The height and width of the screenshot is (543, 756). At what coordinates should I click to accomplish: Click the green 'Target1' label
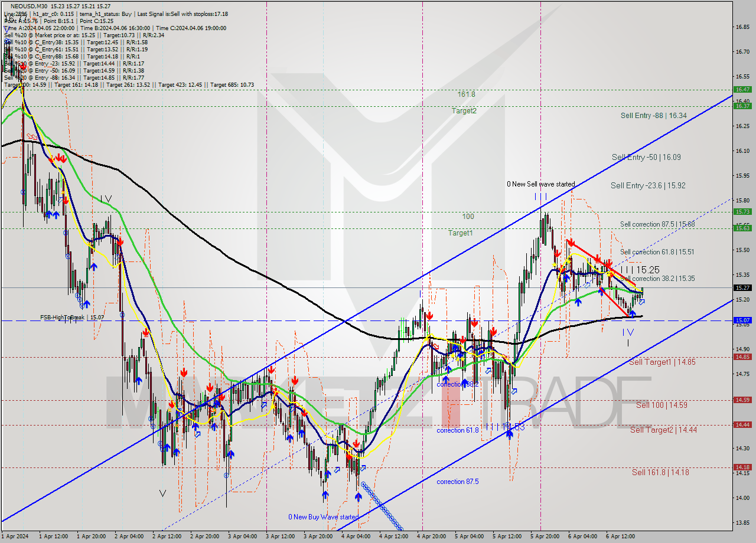click(460, 233)
